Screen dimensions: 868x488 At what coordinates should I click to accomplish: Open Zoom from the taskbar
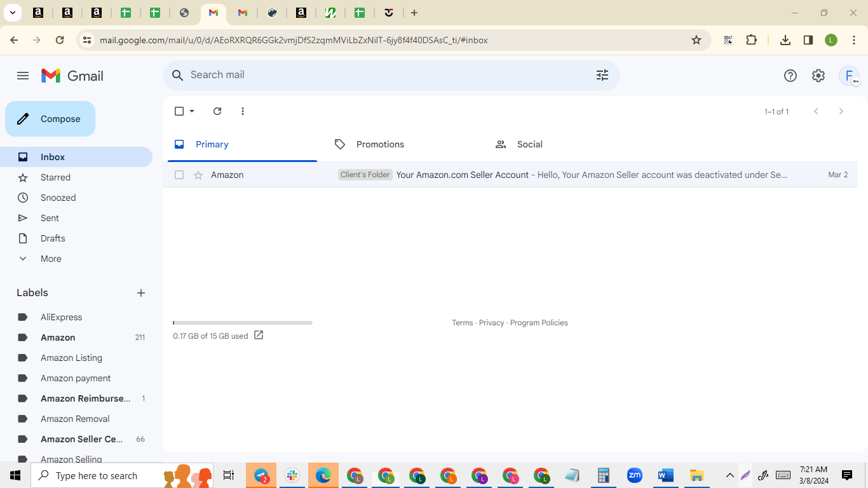click(634, 475)
